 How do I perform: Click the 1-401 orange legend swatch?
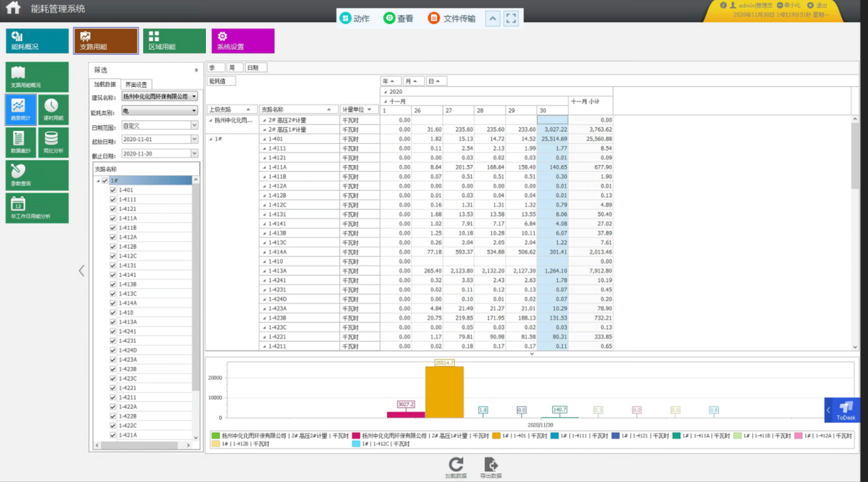pos(497,435)
